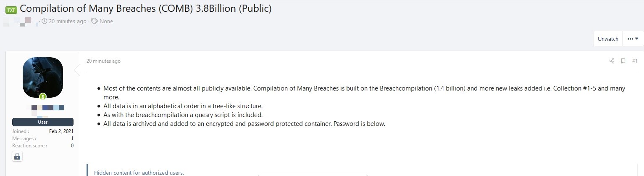Click the green TXT prefix label
644x176 pixels.
click(11, 10)
